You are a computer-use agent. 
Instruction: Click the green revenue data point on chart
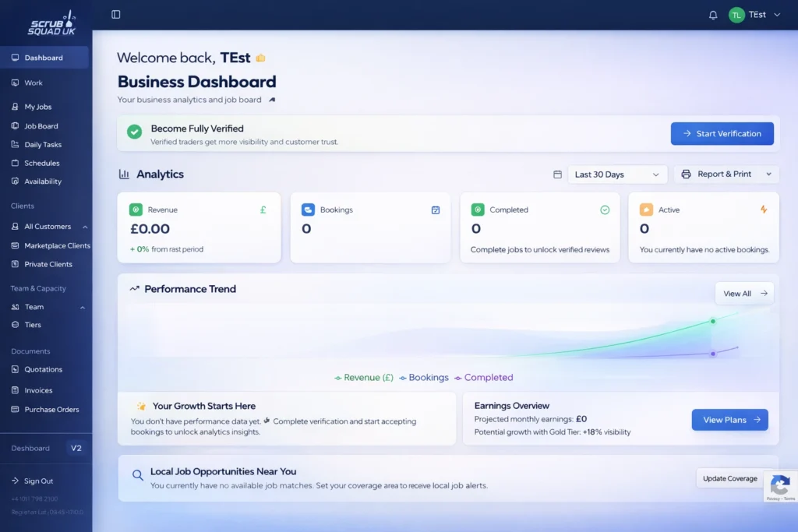click(x=712, y=322)
